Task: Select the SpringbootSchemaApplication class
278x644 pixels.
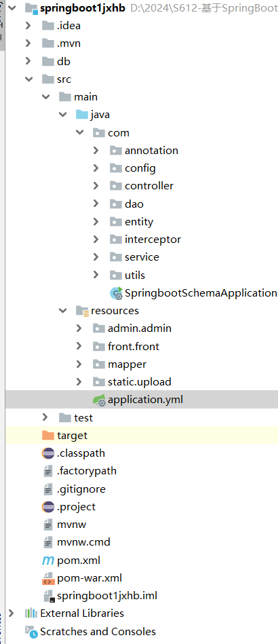Action: tap(201, 293)
